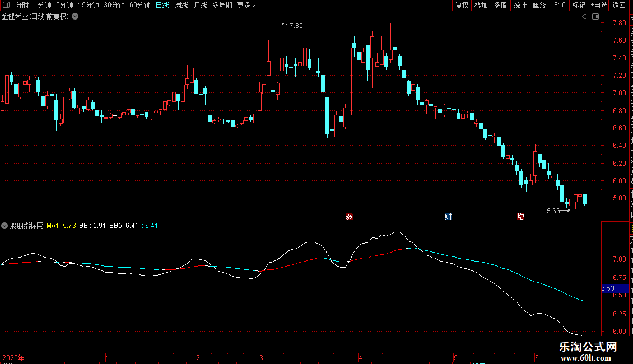This screenshot has width=633, height=364.
Task: Toggle the panel icon left of 分时
Action: (x=6, y=5)
